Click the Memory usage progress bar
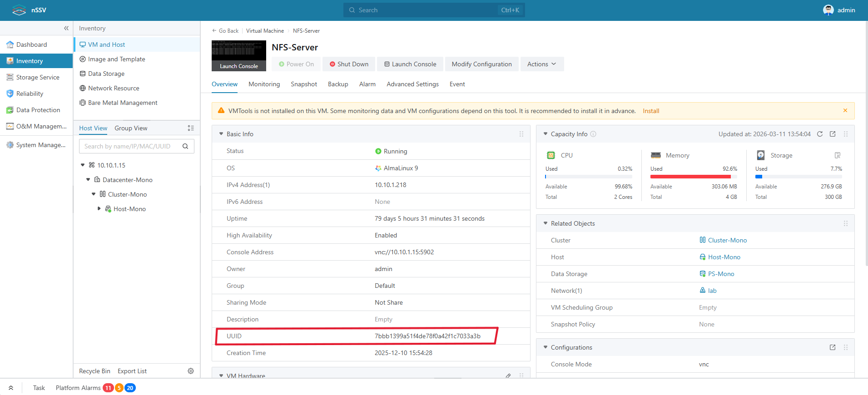Image resolution: width=868 pixels, height=395 pixels. 693,177
